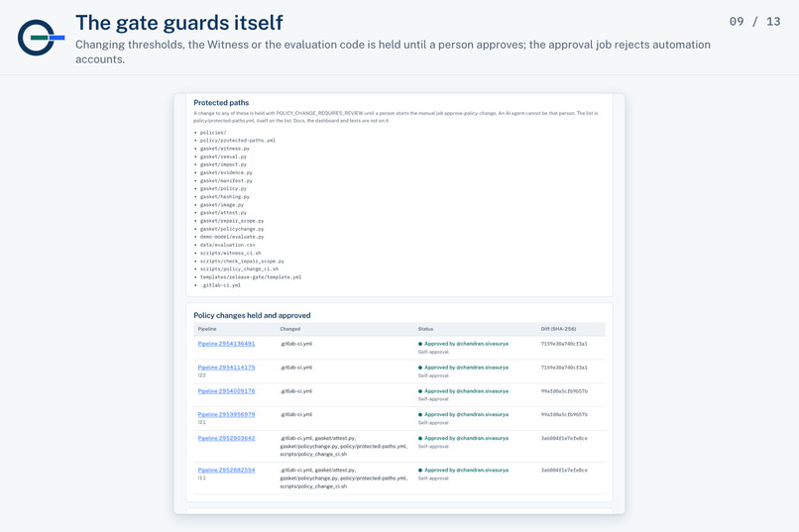Select the 'Pipeline' column header
The image size is (799, 532).
(x=207, y=329)
